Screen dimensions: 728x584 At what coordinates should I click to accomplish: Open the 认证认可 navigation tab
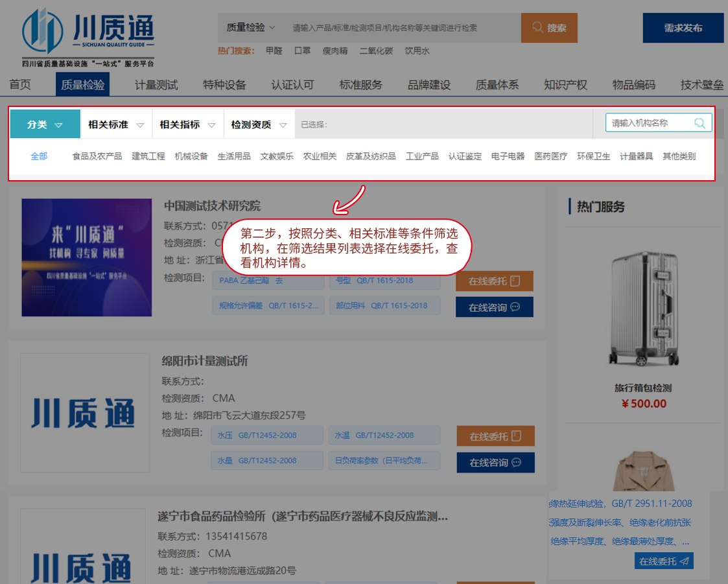pos(293,84)
